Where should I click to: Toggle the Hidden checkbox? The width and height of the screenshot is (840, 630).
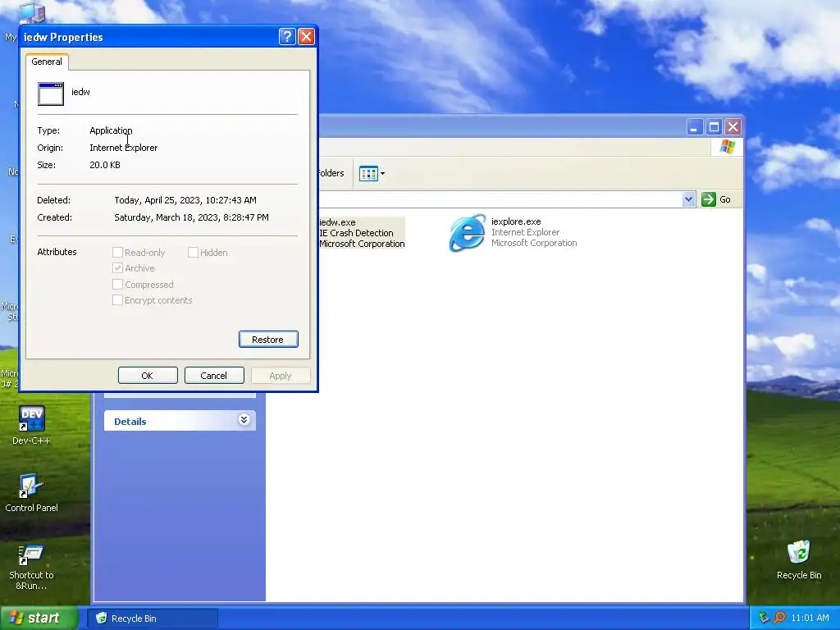tap(193, 253)
